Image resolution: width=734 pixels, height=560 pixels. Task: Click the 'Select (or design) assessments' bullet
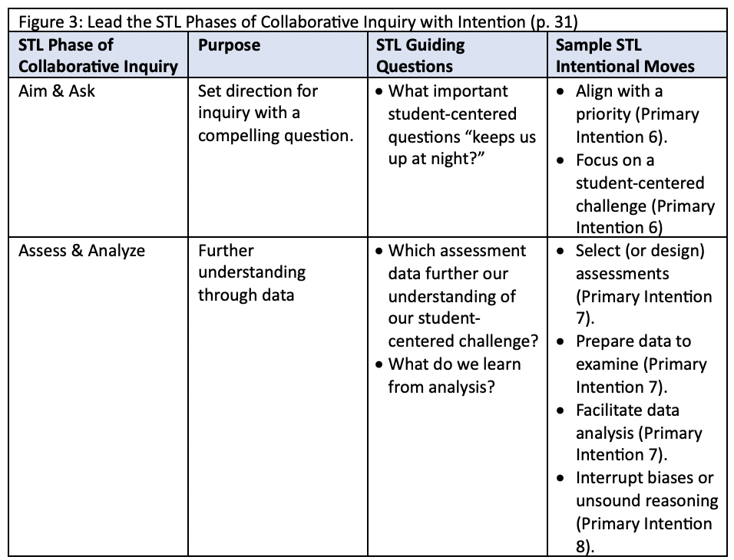coord(634,285)
